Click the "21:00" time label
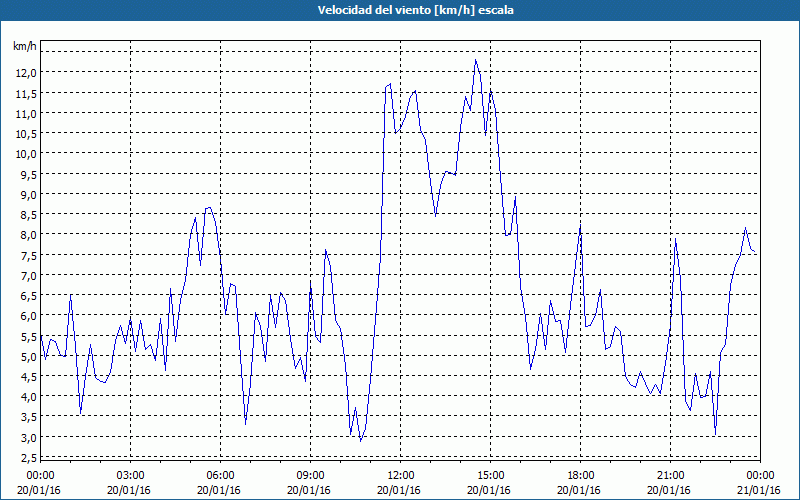This screenshot has height=500, width=800. coord(670,476)
